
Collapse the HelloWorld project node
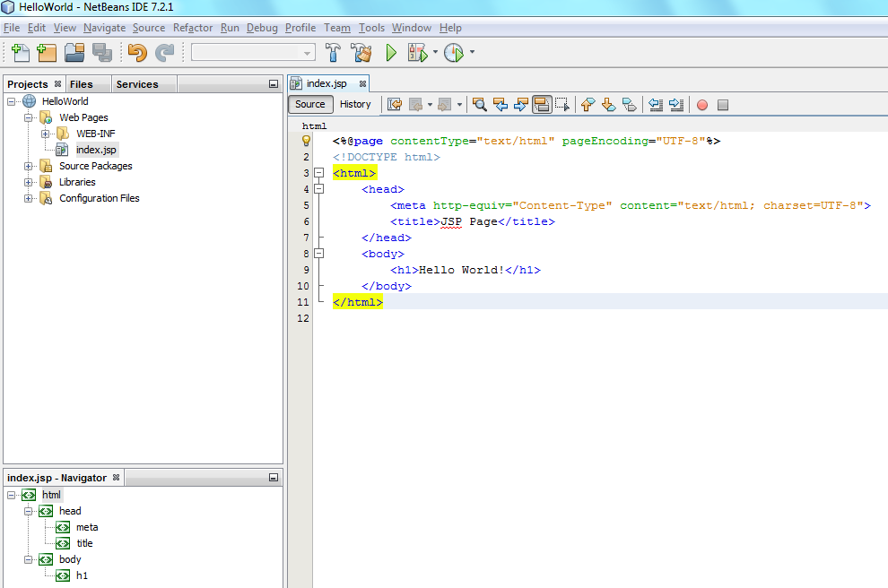12,102
